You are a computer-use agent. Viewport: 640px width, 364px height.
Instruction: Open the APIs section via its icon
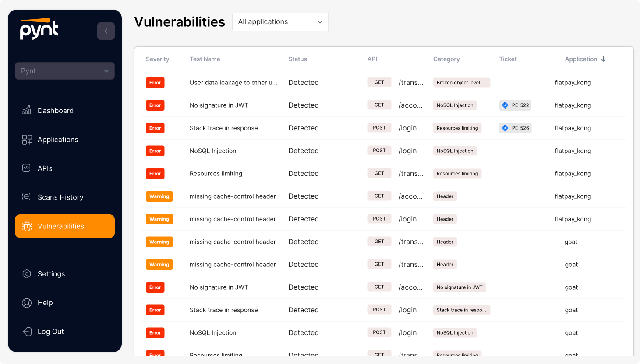pos(26,168)
